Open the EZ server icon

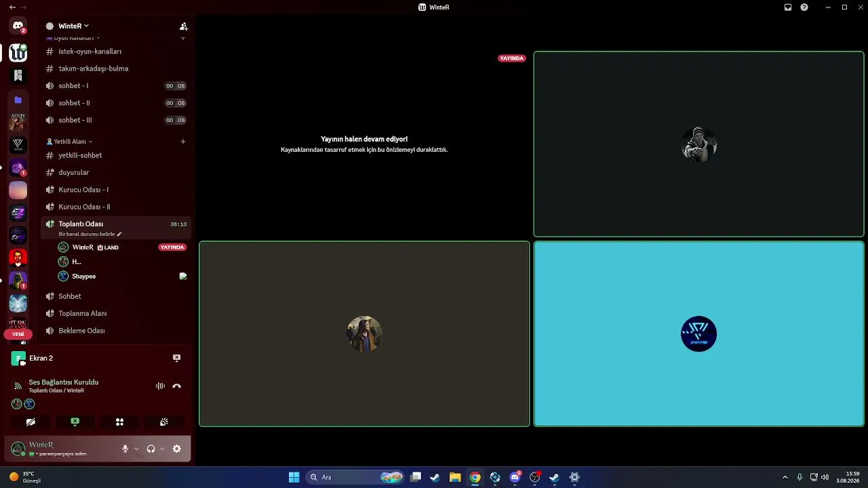coord(18,212)
